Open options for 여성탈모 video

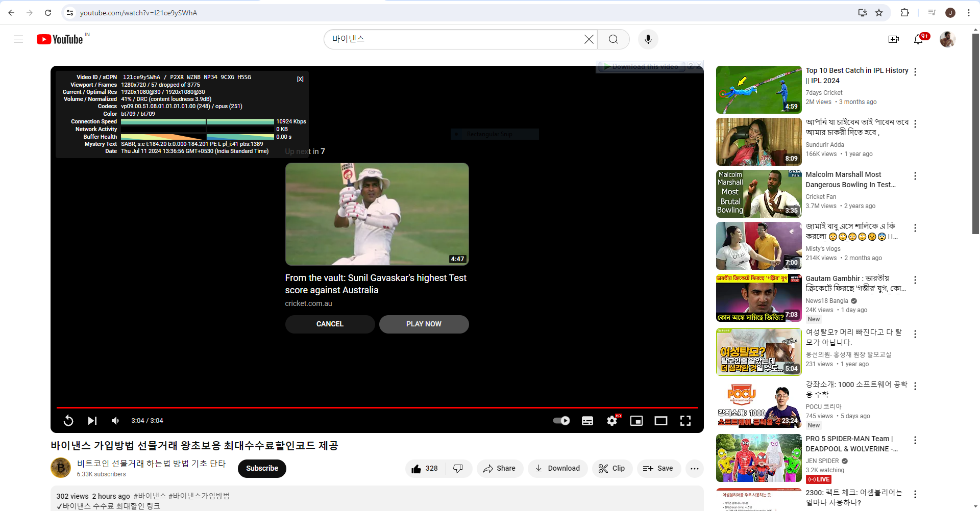pyautogui.click(x=915, y=334)
